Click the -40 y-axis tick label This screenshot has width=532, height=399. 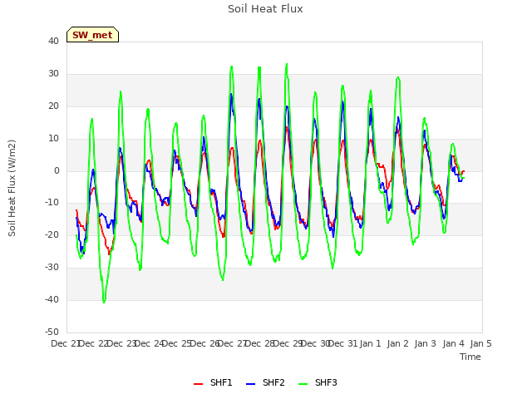pos(52,299)
